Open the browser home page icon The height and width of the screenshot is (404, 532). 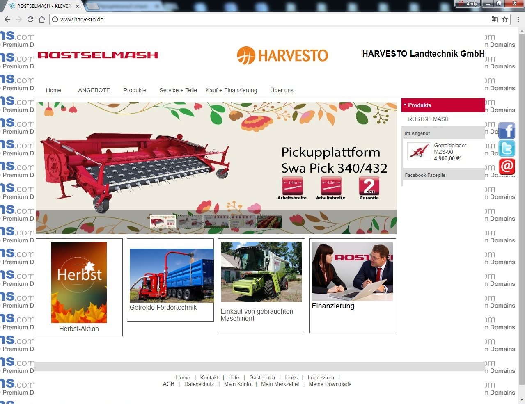[x=41, y=19]
